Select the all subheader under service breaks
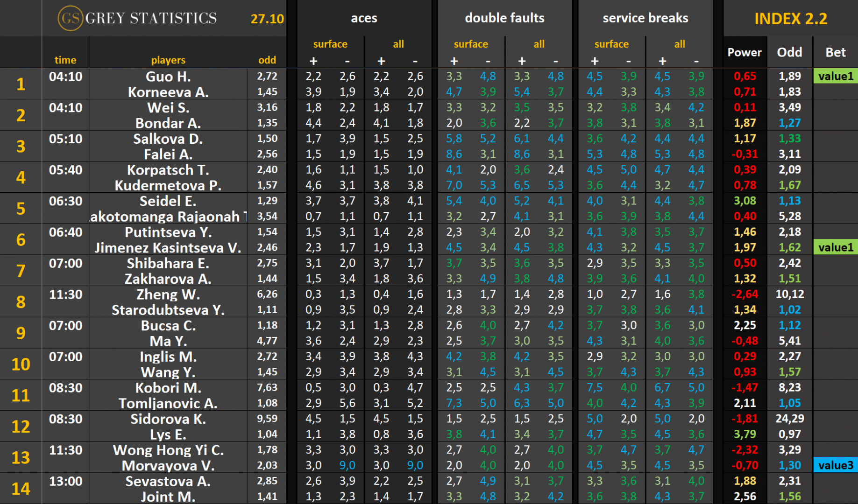 (679, 44)
